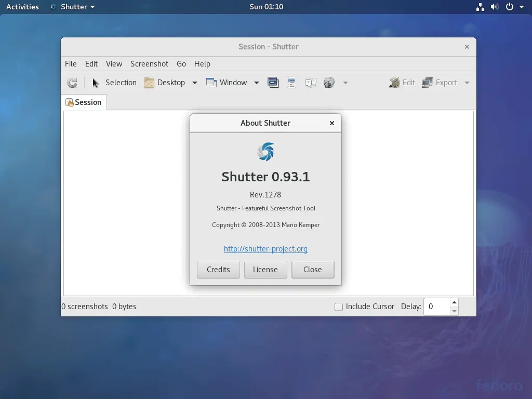Screen dimensions: 532x399
Task: Click the Copyright Mario Kemper text
Action: click(x=265, y=225)
